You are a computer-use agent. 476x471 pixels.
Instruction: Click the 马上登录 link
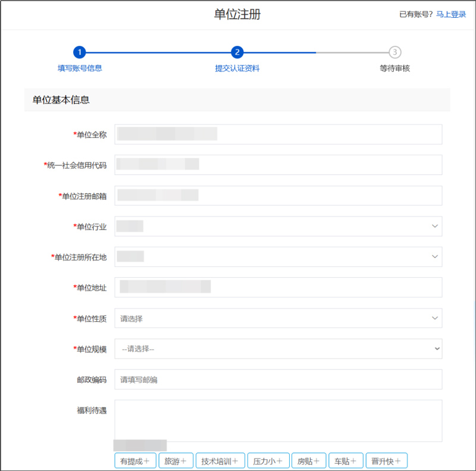point(451,15)
